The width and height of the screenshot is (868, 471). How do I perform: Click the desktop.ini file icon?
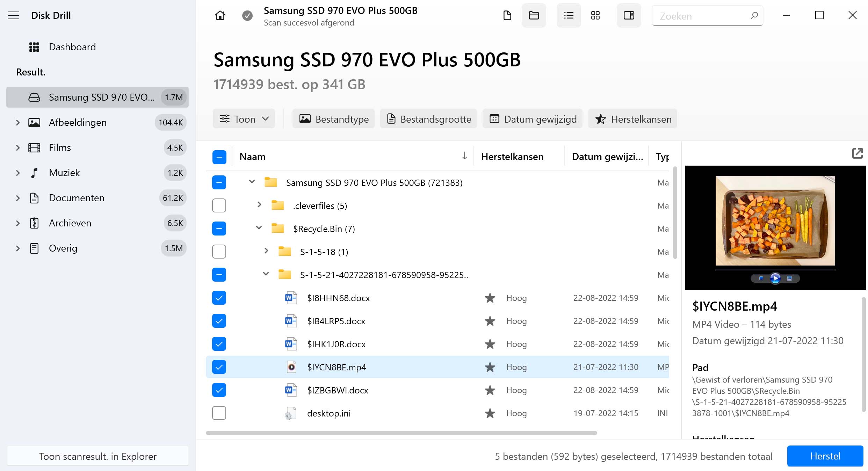290,413
